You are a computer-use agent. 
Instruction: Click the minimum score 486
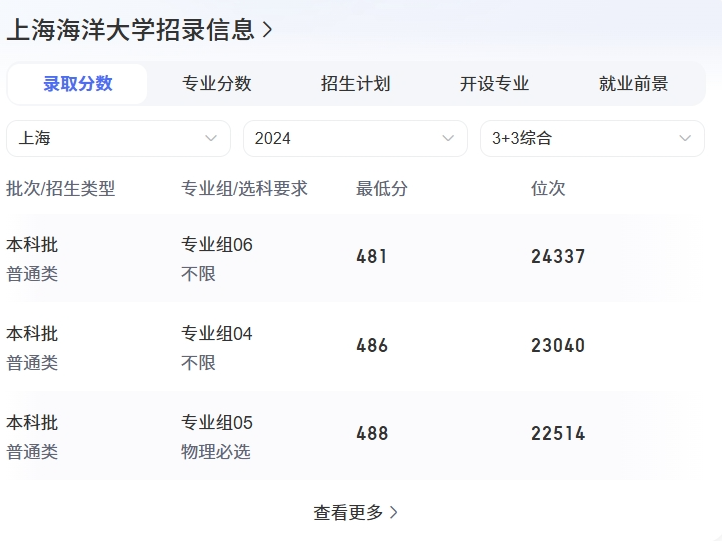(372, 345)
